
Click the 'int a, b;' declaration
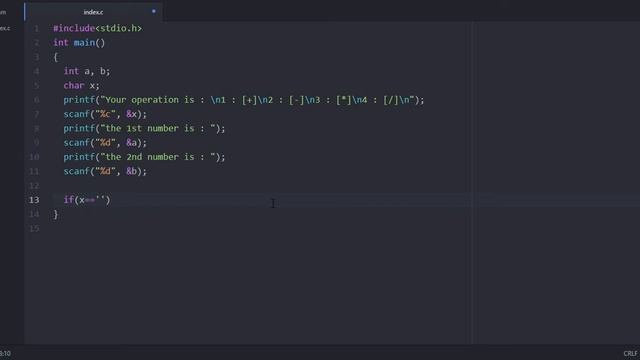tap(87, 71)
